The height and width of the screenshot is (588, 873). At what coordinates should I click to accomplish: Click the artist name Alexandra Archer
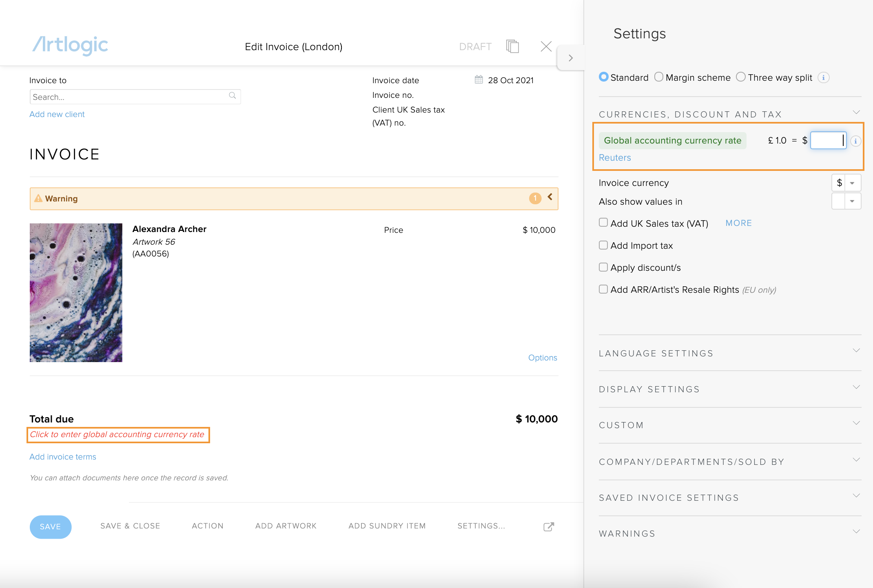click(x=169, y=229)
